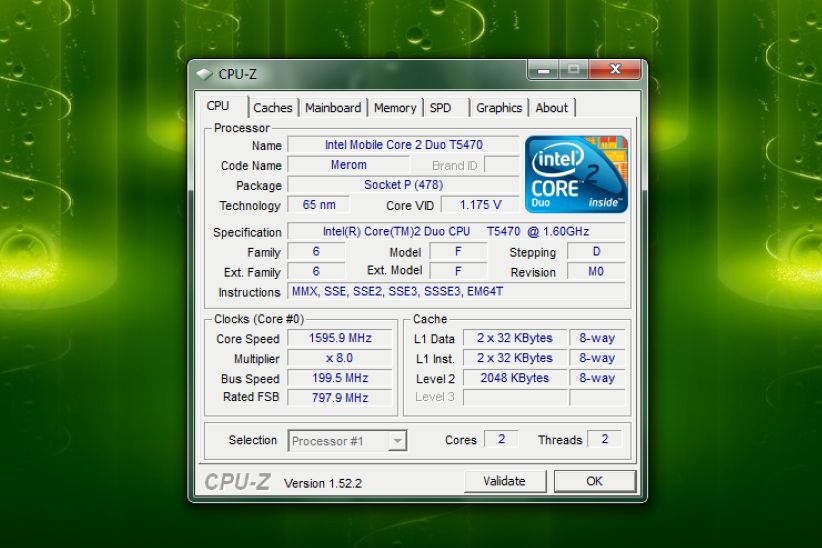822x548 pixels.
Task: Click the Multiplier value x 8.0
Action: point(340,358)
